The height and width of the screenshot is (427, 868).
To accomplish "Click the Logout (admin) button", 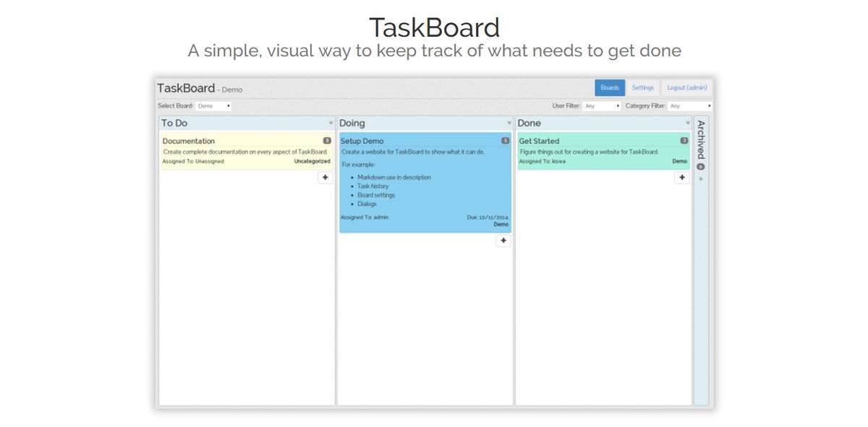I will pyautogui.click(x=686, y=87).
